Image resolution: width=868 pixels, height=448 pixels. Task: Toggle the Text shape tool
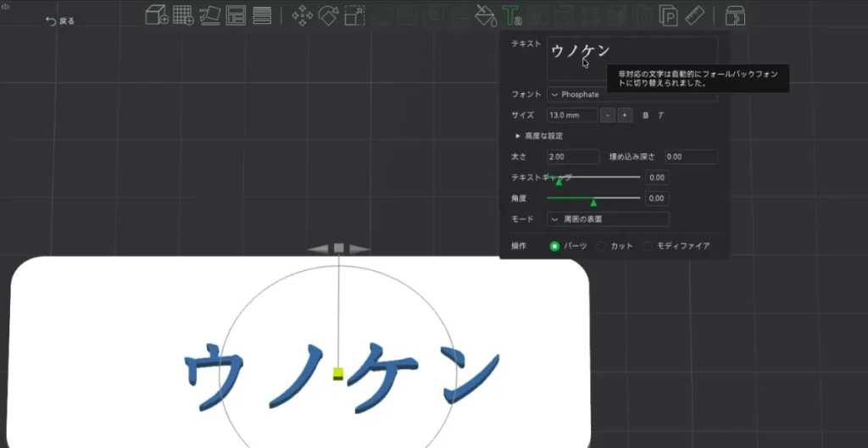[x=511, y=15]
